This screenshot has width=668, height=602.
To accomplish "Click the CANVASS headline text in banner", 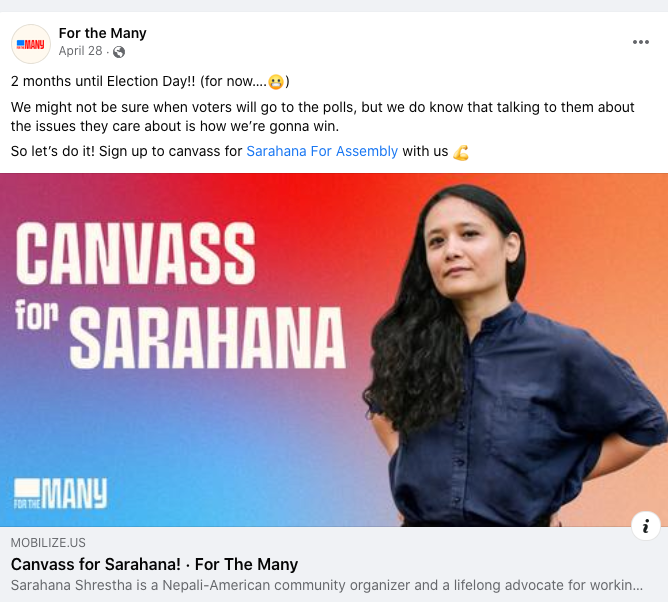I will [x=136, y=253].
